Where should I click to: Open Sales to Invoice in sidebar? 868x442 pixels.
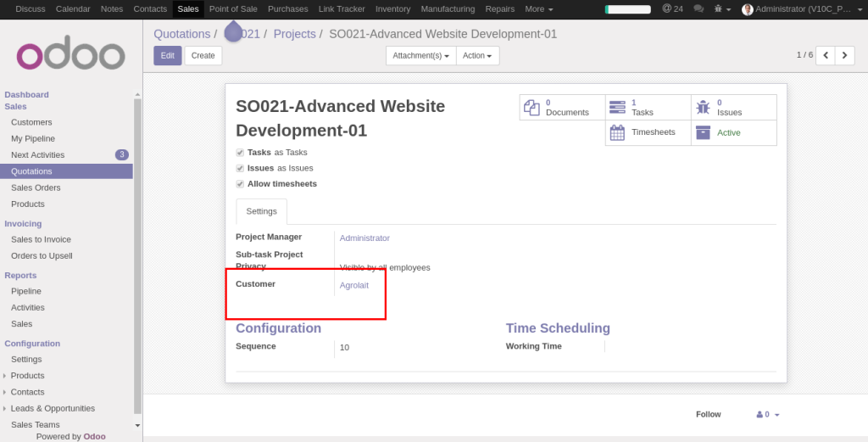point(41,239)
